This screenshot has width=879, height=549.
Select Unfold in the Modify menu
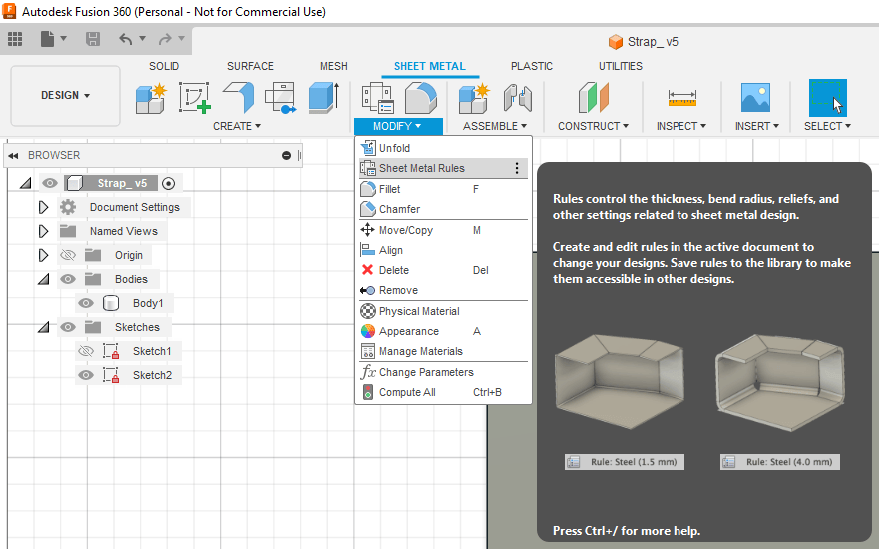pos(394,148)
